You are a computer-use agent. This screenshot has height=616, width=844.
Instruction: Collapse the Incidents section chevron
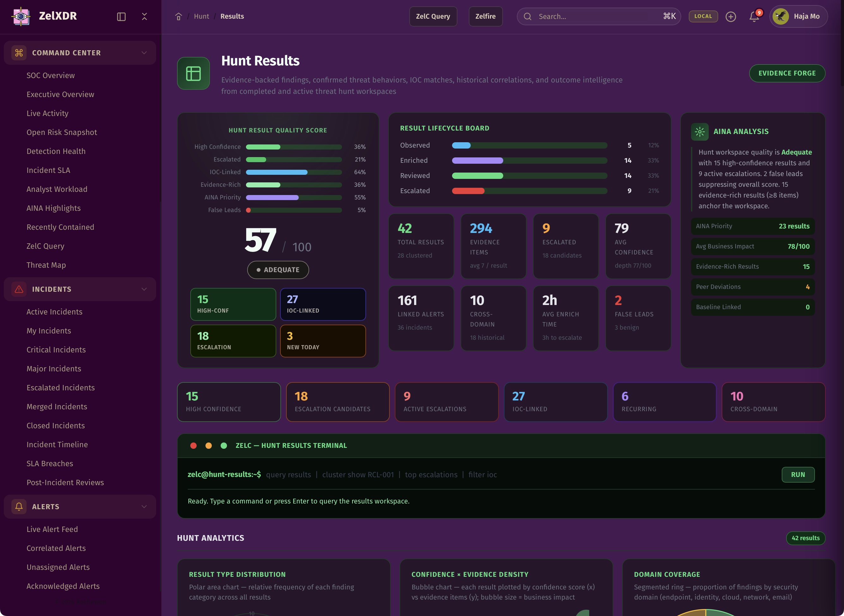tap(144, 290)
